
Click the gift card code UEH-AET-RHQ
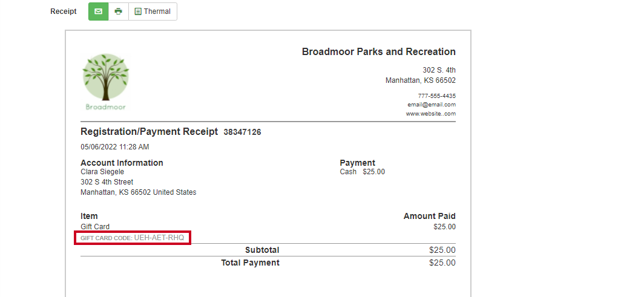(x=159, y=238)
